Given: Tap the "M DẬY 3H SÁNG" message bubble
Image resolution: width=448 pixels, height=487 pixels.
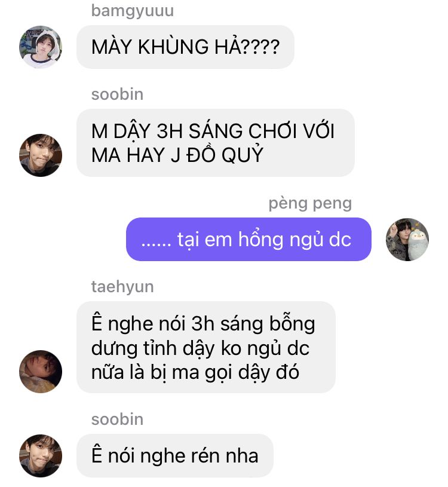Looking at the screenshot, I should 216,143.
